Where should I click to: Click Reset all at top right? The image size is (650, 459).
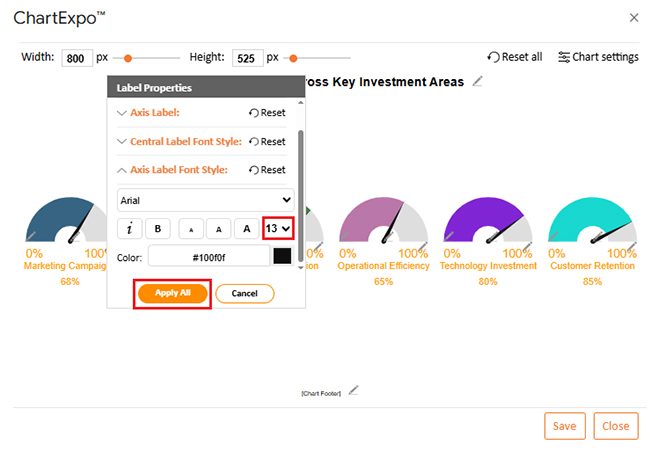(x=515, y=57)
